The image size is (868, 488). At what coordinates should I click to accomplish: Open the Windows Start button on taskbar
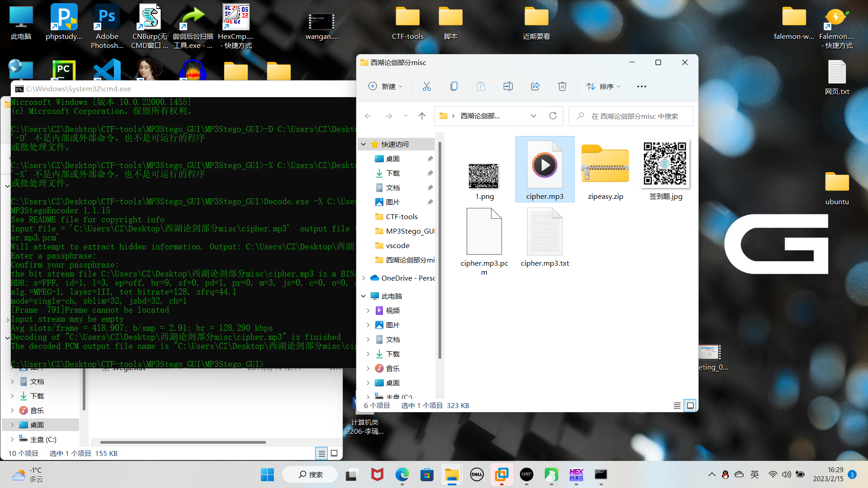coord(267,474)
